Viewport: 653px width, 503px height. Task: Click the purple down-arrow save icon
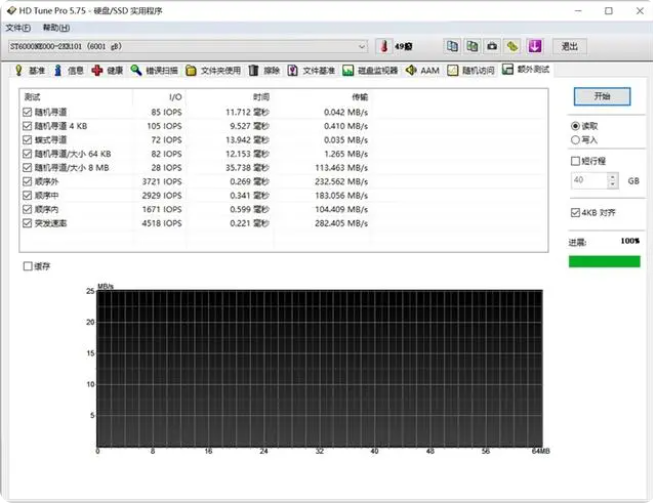click(x=535, y=46)
